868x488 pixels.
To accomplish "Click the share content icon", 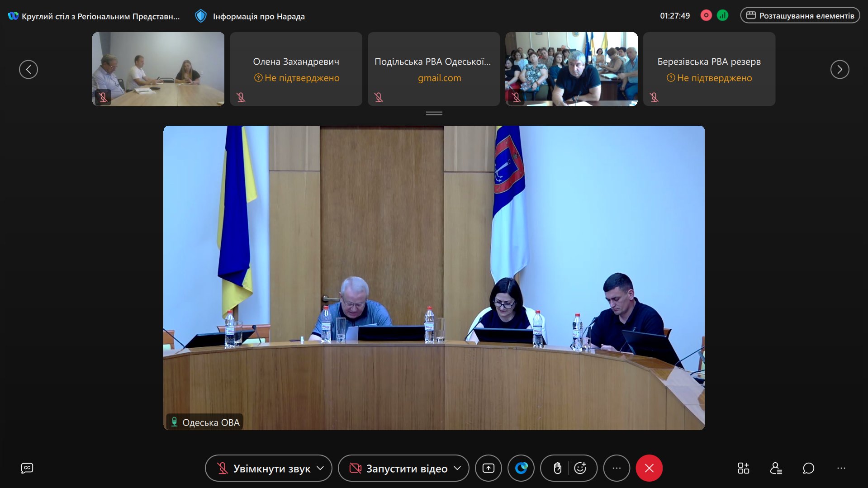I will click(x=488, y=468).
